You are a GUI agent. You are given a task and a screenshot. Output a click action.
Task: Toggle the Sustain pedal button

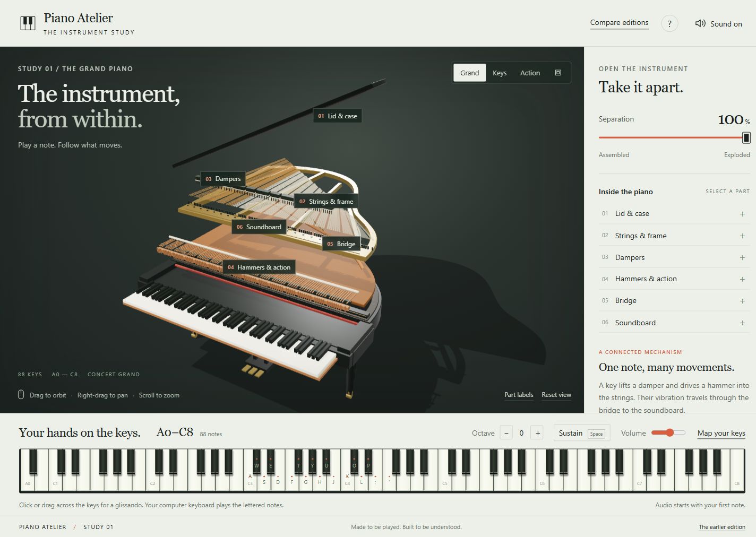(582, 433)
